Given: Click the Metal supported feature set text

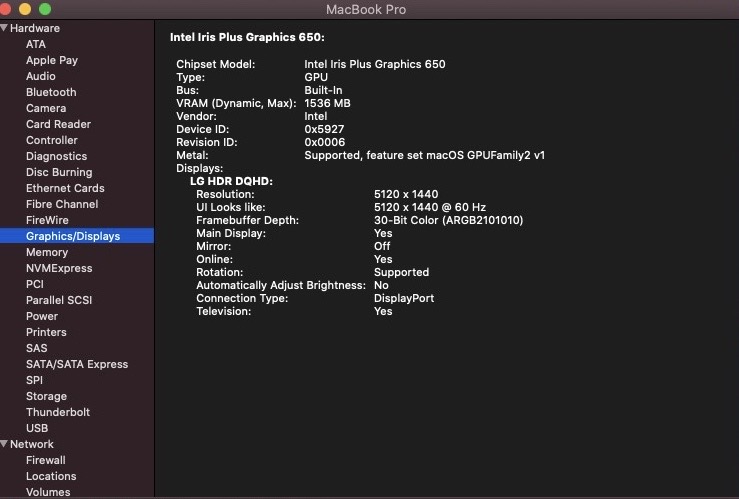Looking at the screenshot, I should (425, 155).
